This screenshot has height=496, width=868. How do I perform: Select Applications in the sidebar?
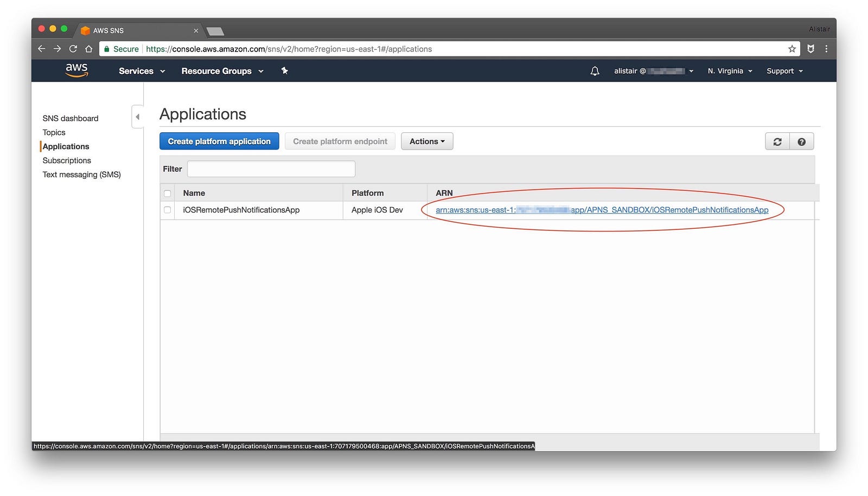tap(66, 146)
